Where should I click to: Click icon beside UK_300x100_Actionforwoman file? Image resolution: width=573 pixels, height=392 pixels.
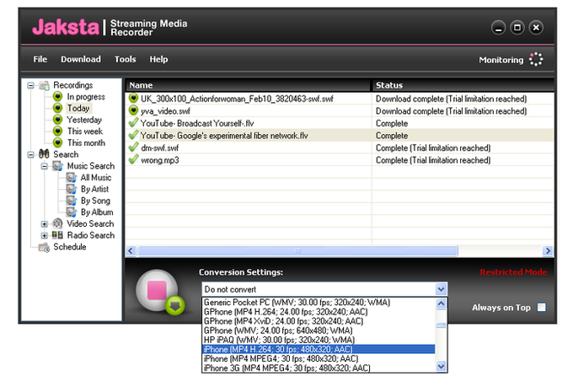click(x=134, y=98)
